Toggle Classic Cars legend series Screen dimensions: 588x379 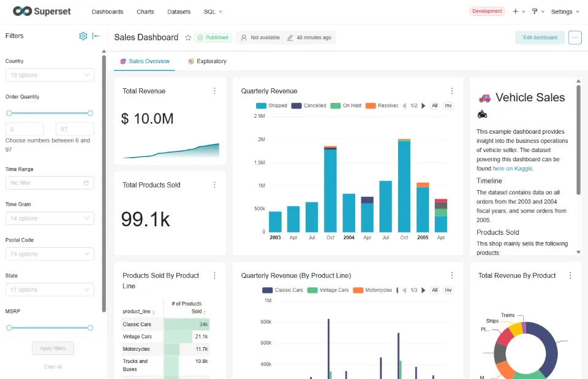click(x=282, y=290)
